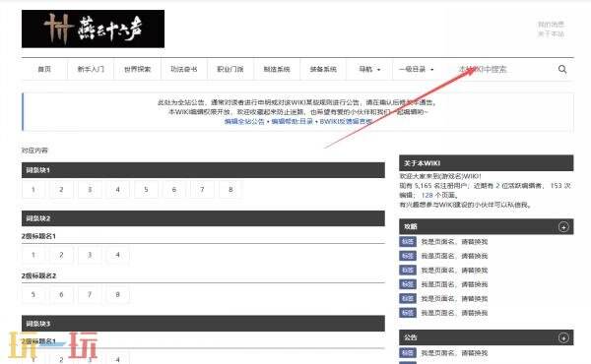591x364 pixels.
Task: Click box 2 under 2级标题名1 in 词条块2
Action: pyautogui.click(x=61, y=255)
